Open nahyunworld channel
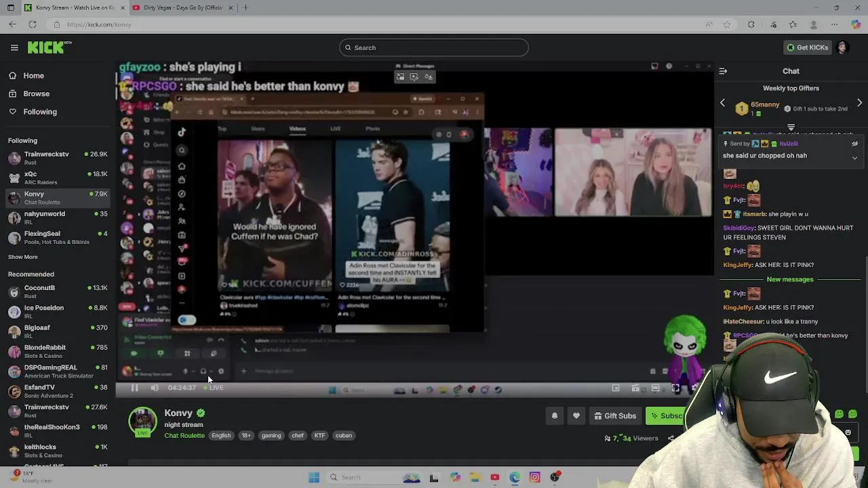 coord(58,218)
